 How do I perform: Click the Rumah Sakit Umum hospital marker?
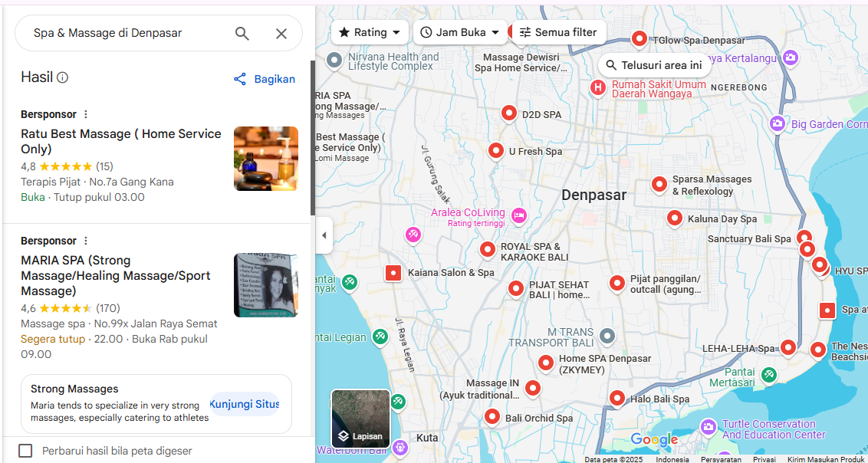597,87
